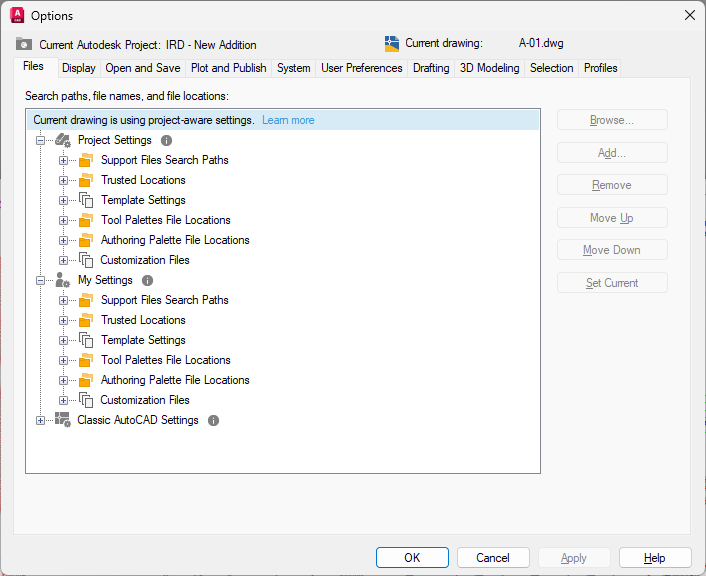The height and width of the screenshot is (576, 706).
Task: Click the AutoCAD logo in title bar
Action: pyautogui.click(x=17, y=15)
